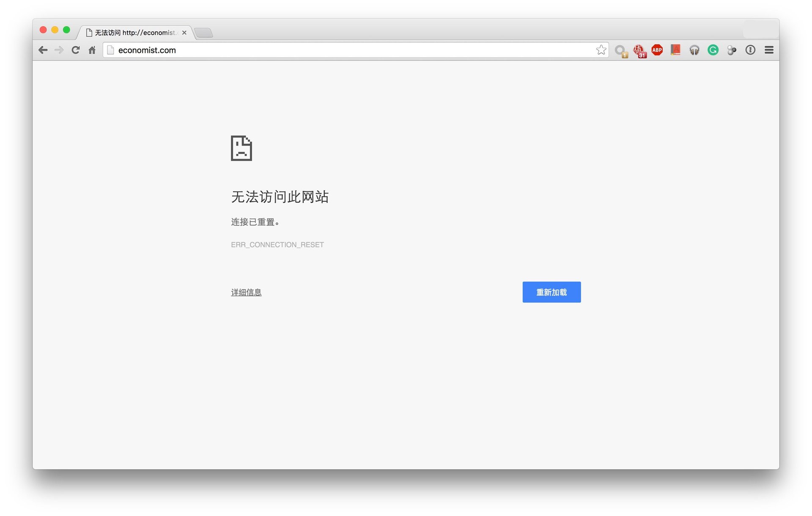The height and width of the screenshot is (516, 812).
Task: Click the forward navigation arrow
Action: tap(59, 50)
